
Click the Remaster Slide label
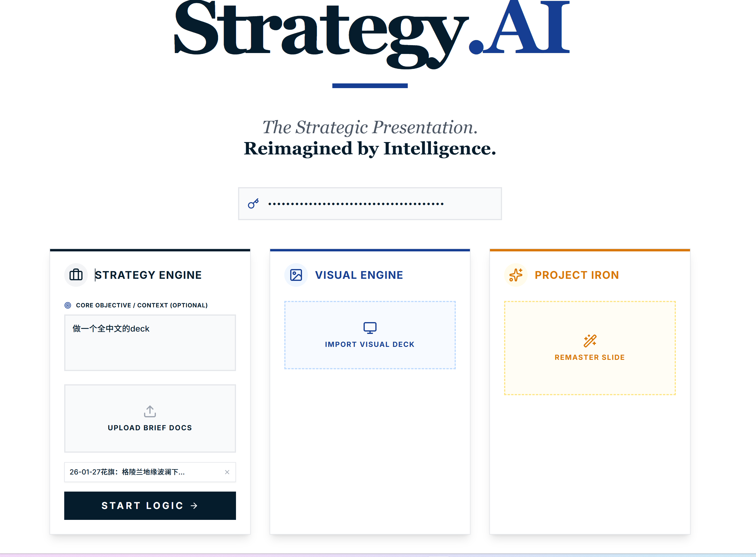[x=590, y=357]
